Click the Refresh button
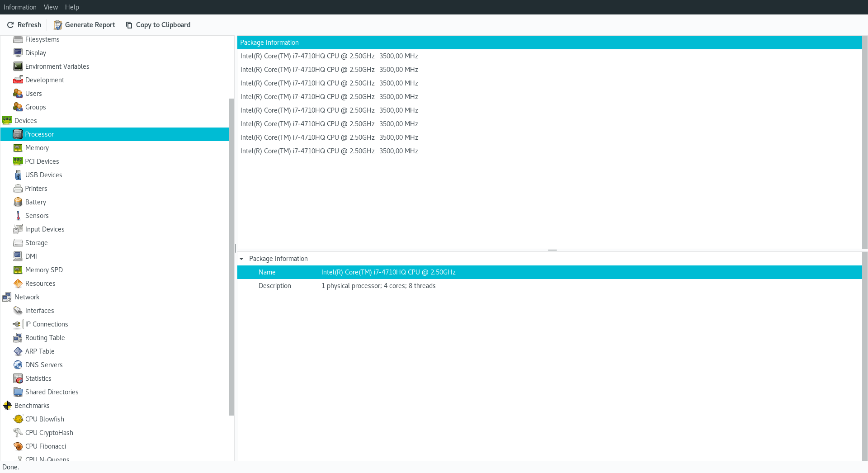The width and height of the screenshot is (868, 473). pos(24,25)
